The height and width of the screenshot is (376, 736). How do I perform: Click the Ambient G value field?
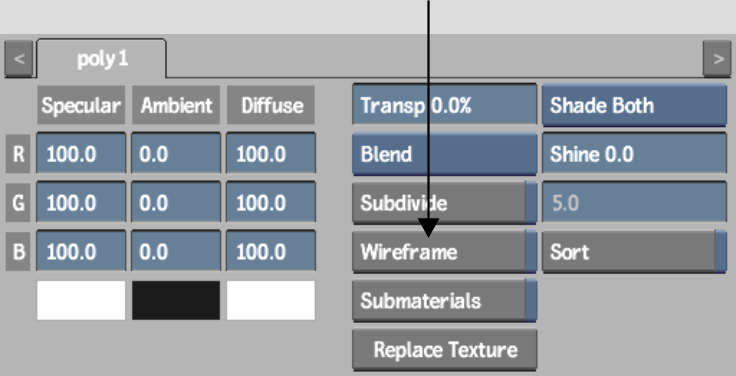(x=176, y=202)
